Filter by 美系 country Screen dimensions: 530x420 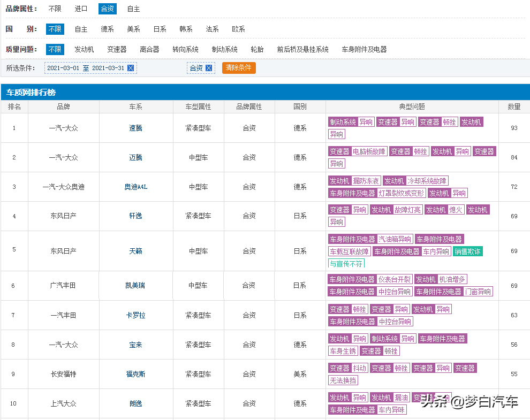(133, 29)
